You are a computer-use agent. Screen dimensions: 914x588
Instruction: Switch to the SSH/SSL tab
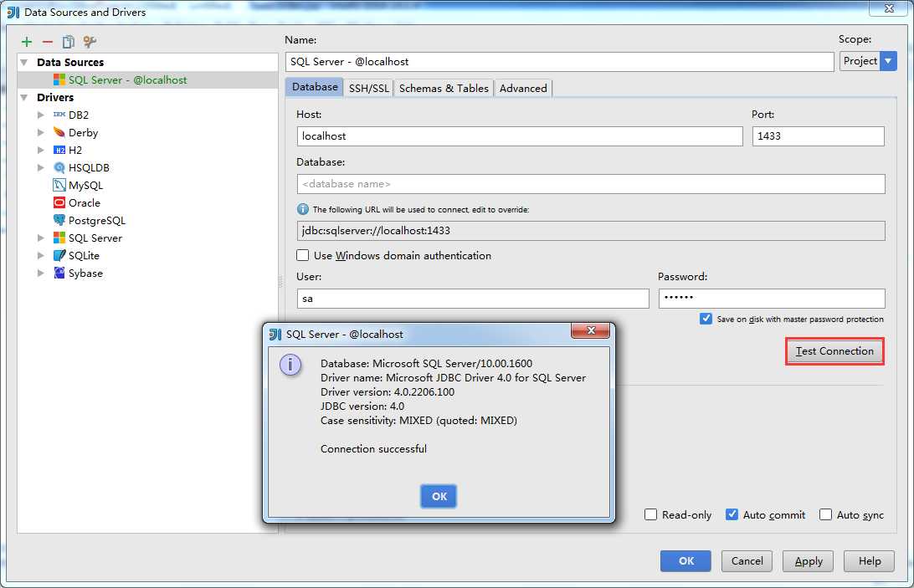pyautogui.click(x=368, y=88)
